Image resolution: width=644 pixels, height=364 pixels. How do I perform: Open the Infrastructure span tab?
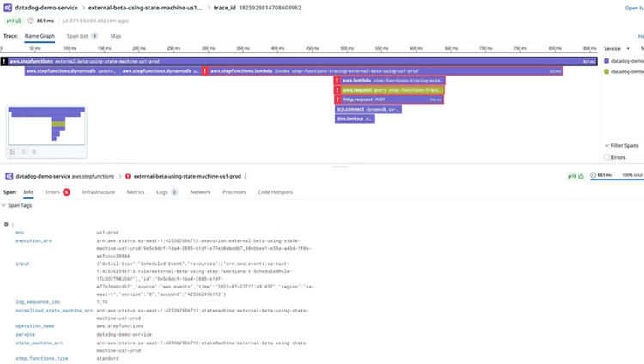coord(99,191)
